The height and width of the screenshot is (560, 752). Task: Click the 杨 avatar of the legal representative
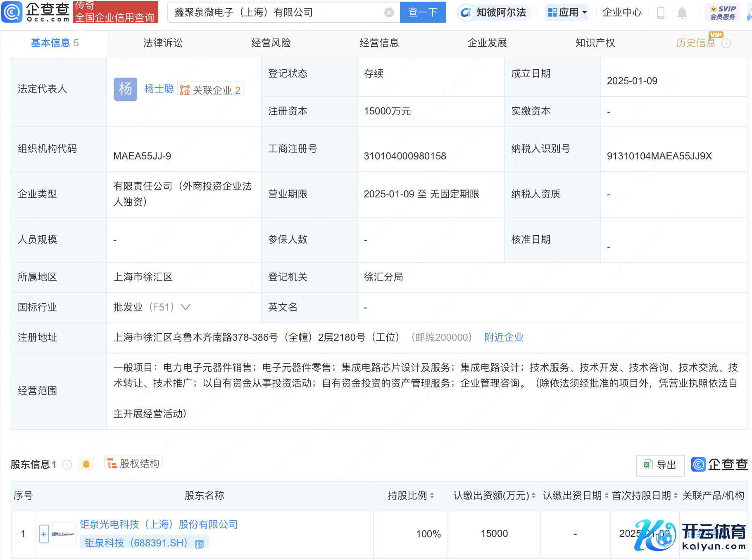pos(125,89)
